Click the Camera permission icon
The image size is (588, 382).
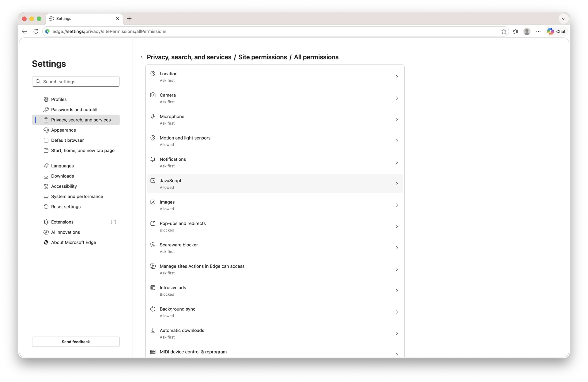point(153,95)
